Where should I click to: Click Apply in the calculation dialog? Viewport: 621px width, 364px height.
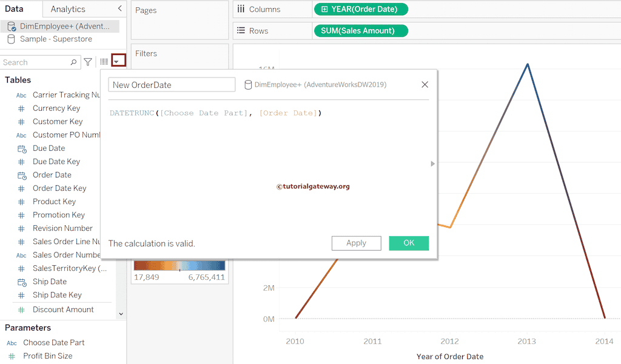[356, 243]
